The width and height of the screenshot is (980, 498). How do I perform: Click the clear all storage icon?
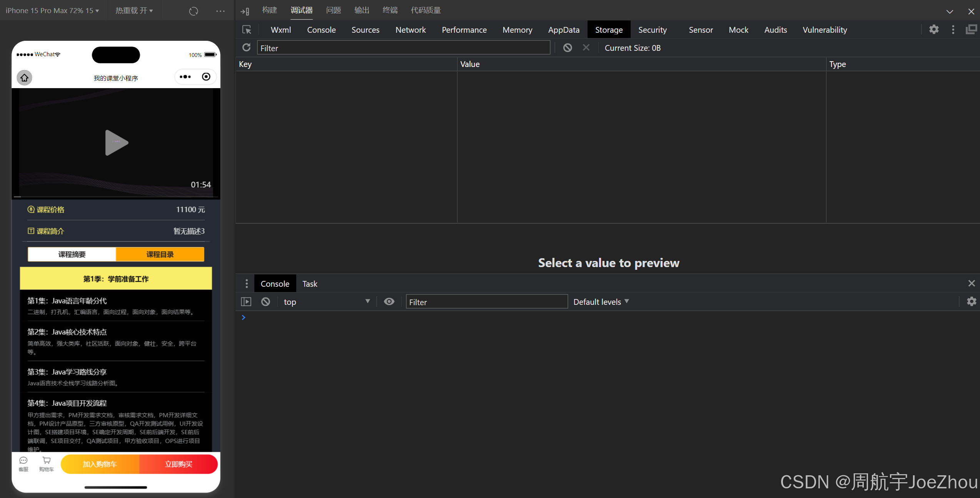[568, 47]
